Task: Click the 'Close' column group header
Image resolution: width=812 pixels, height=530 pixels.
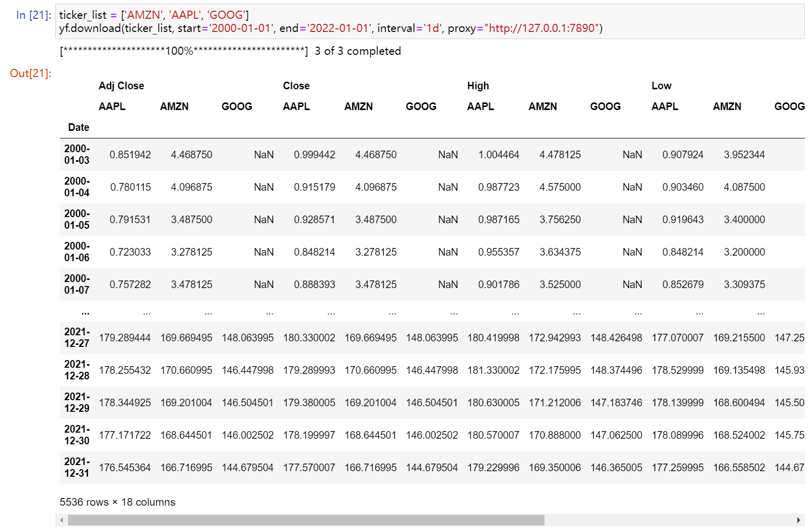Action: coord(296,86)
